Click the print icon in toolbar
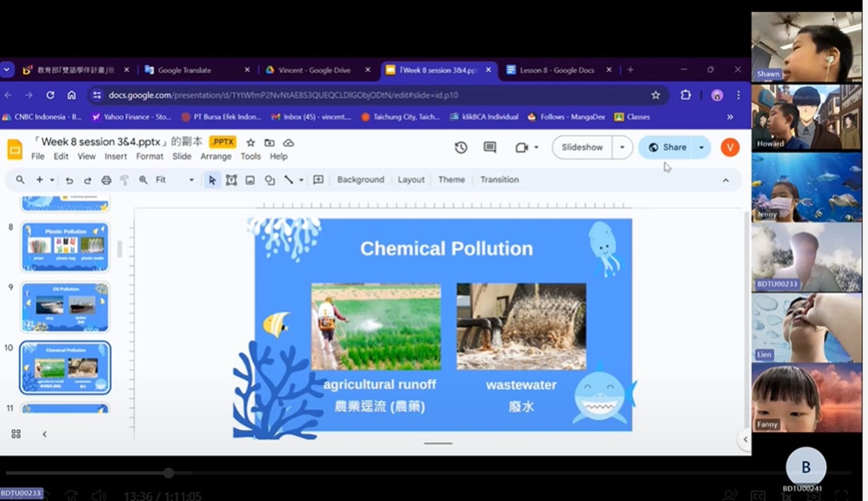The width and height of the screenshot is (868, 501). click(106, 180)
